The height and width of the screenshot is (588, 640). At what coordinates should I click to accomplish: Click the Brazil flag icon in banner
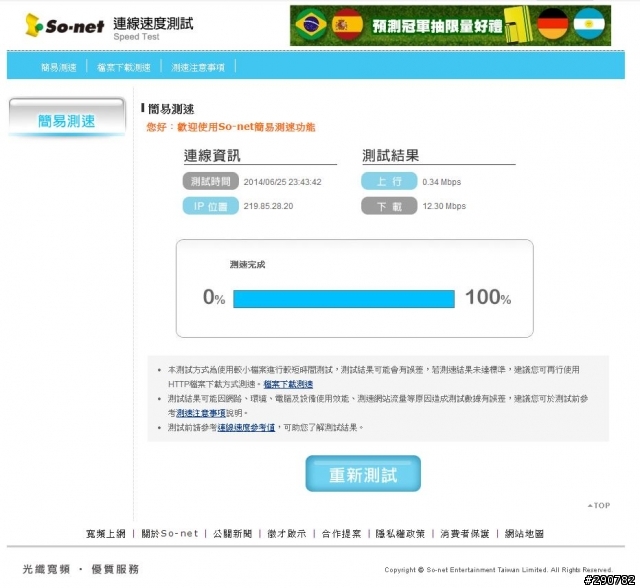pyautogui.click(x=311, y=24)
